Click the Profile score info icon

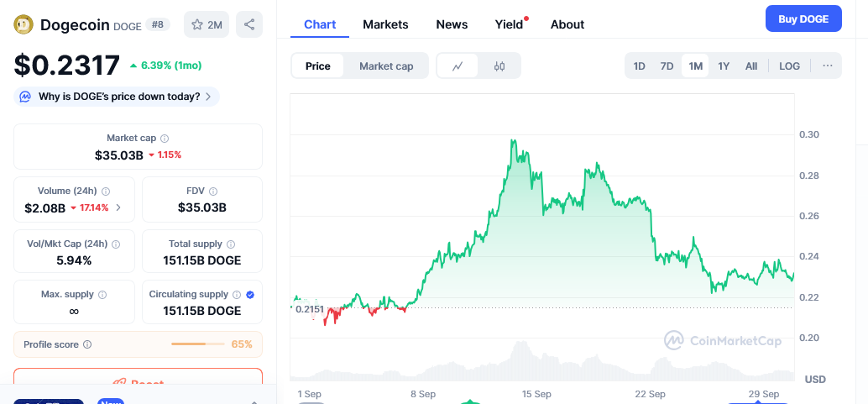point(87,344)
